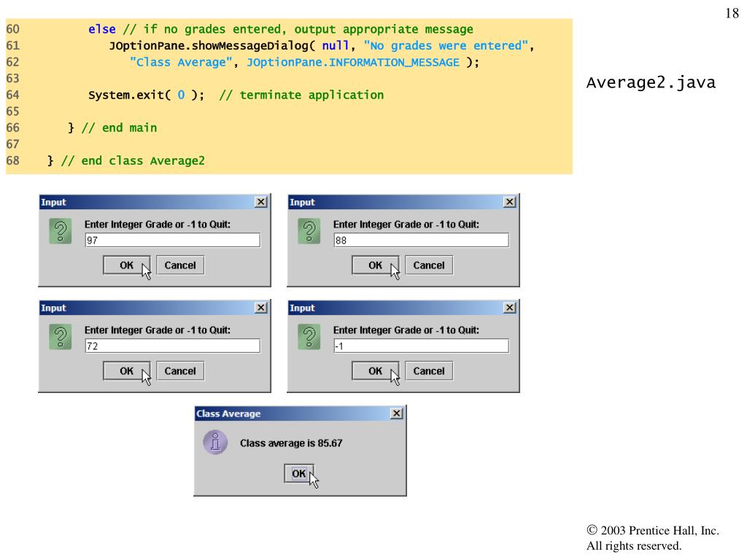The width and height of the screenshot is (747, 560).
Task: Click the input field containing -1
Action: 421,346
